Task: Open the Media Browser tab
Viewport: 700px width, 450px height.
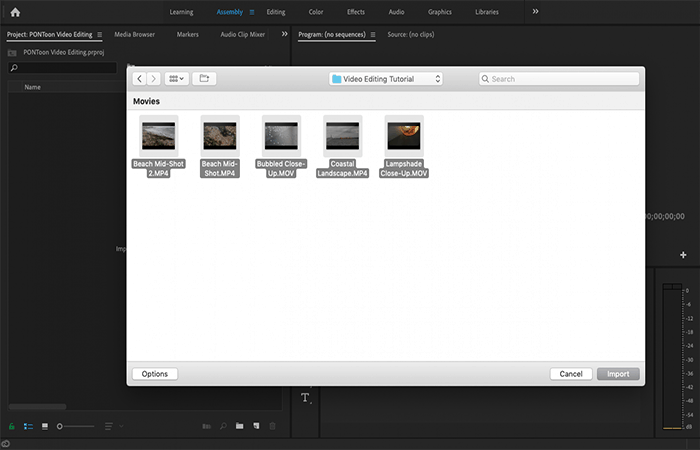Action: click(134, 34)
